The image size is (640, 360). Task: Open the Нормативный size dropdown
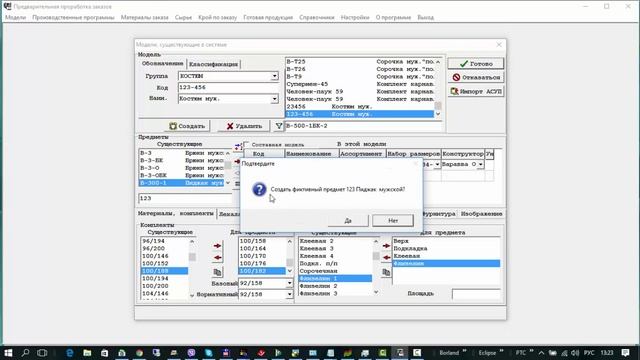(289, 294)
